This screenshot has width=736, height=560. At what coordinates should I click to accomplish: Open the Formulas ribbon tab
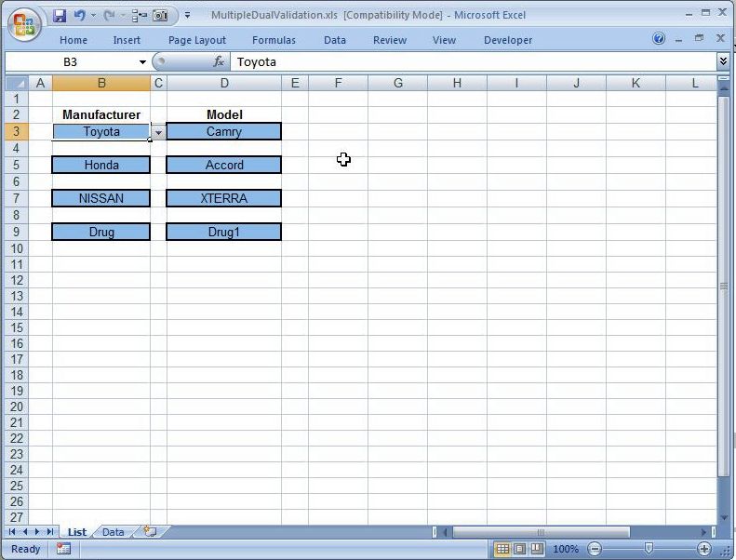point(274,40)
